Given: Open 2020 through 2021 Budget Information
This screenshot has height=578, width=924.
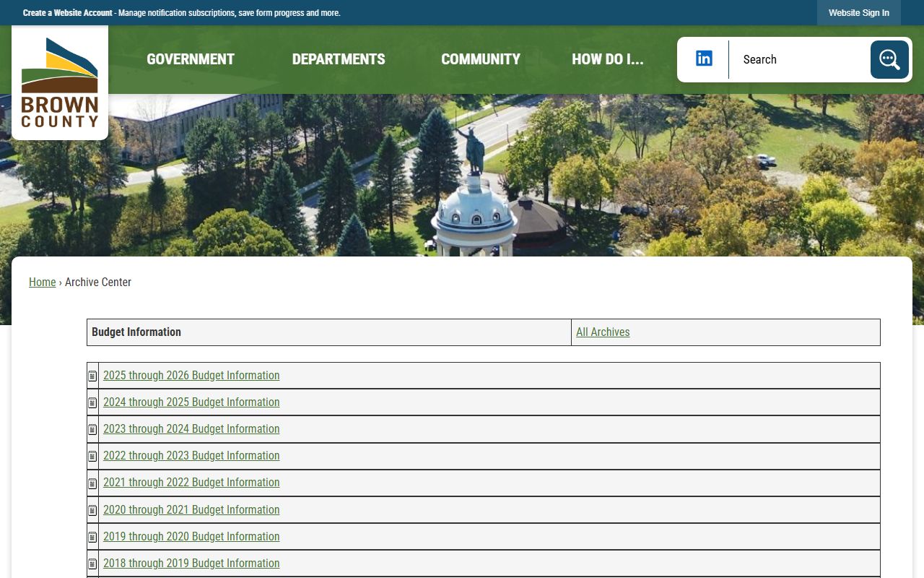Looking at the screenshot, I should pos(191,509).
